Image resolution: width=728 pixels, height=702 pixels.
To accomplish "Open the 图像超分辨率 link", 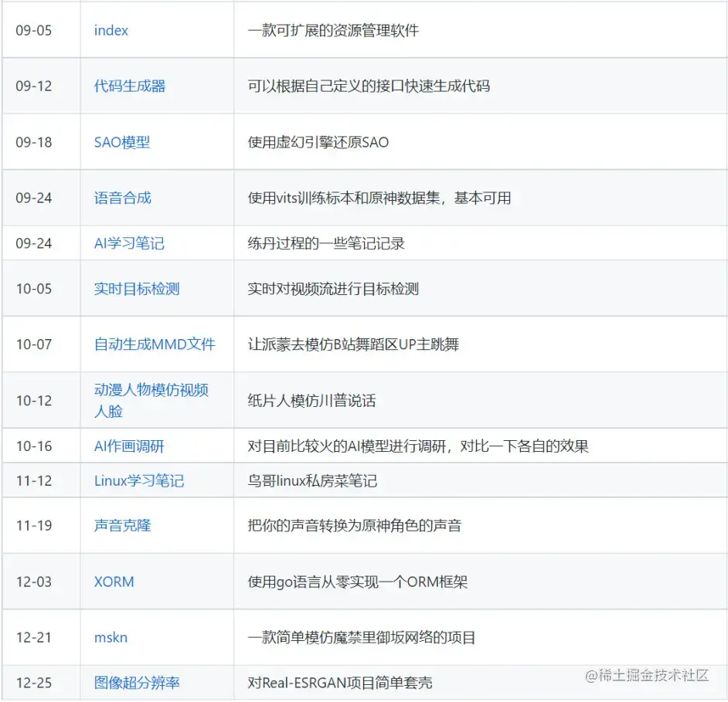I will tap(135, 683).
